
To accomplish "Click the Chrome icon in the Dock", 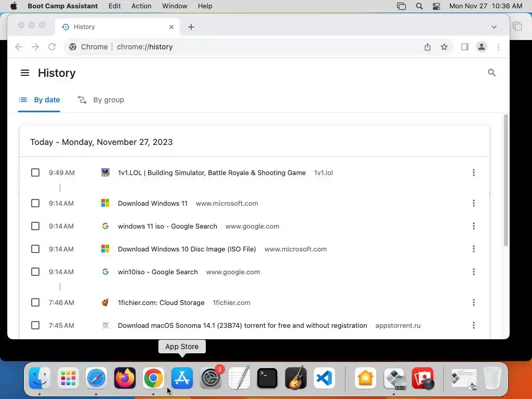I will pos(153,378).
